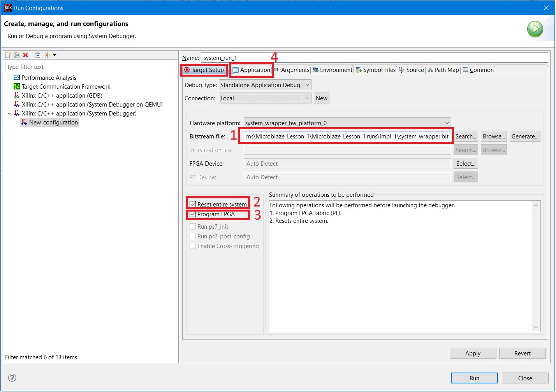Screen dimensions: 556x392
Task: Delete selected configuration with red X
Action: [x=25, y=55]
